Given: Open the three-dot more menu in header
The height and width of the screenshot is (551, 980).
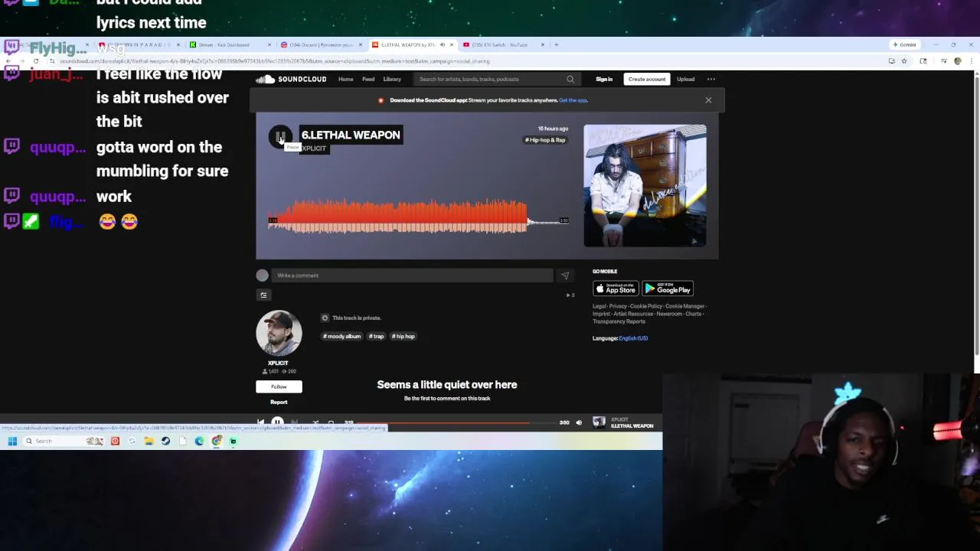Looking at the screenshot, I should click(711, 79).
